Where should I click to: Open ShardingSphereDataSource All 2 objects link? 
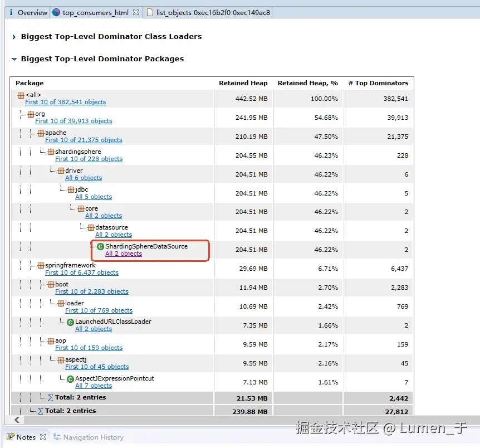(124, 254)
